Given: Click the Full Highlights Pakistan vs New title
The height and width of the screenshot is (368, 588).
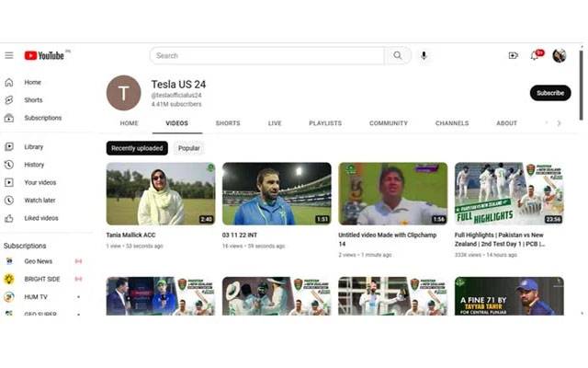Looking at the screenshot, I should (500, 239).
